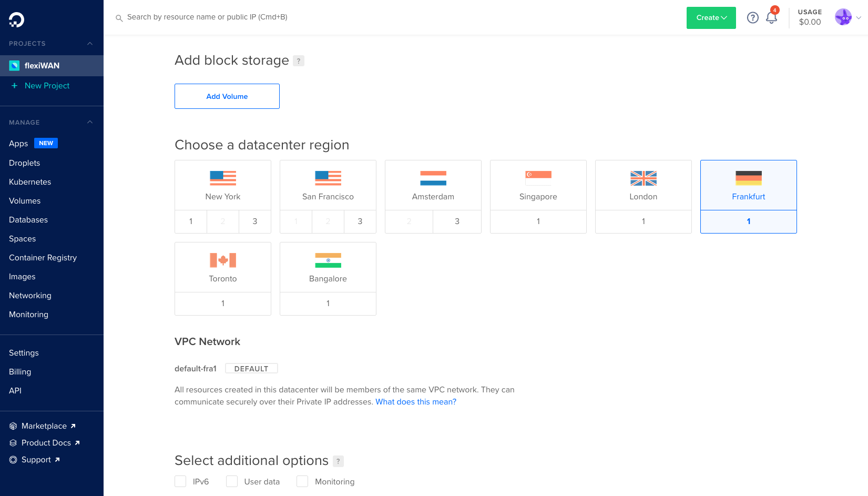Viewport: 868px width, 496px height.
Task: Open the notifications bell
Action: point(771,18)
